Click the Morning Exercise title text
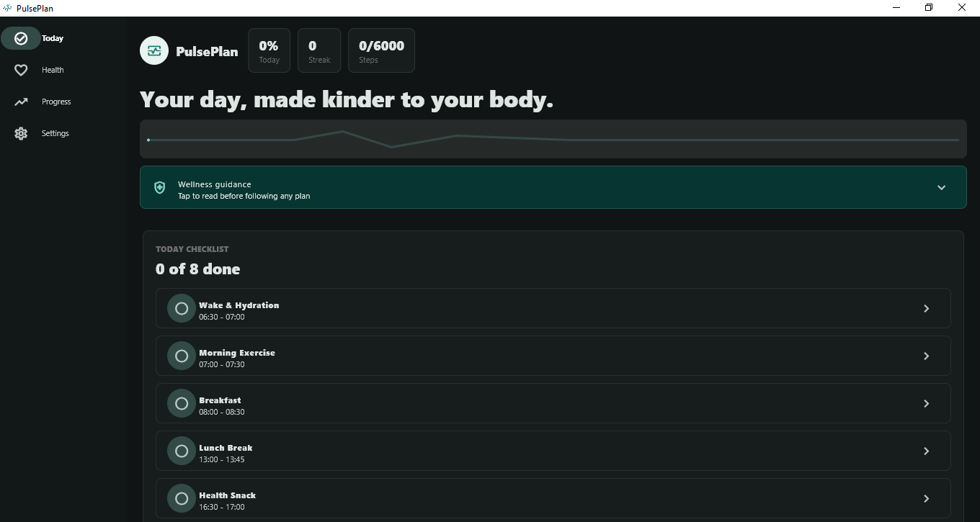 click(237, 353)
